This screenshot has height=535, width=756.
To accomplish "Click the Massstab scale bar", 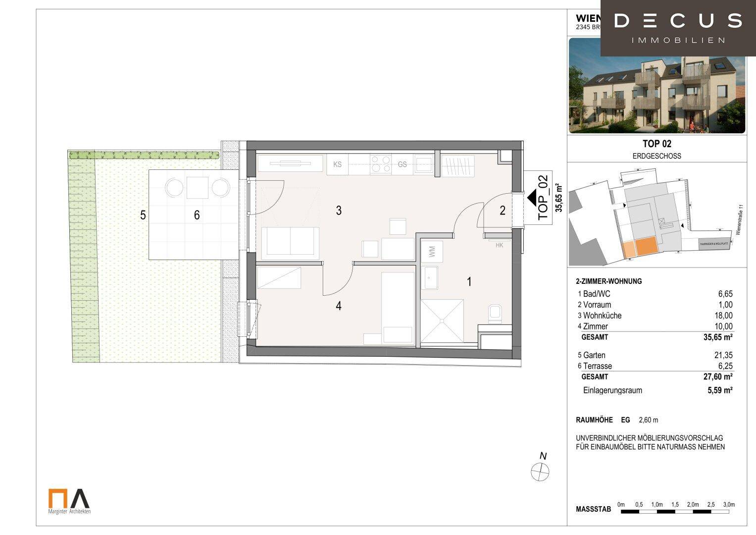I will pyautogui.click(x=676, y=511).
